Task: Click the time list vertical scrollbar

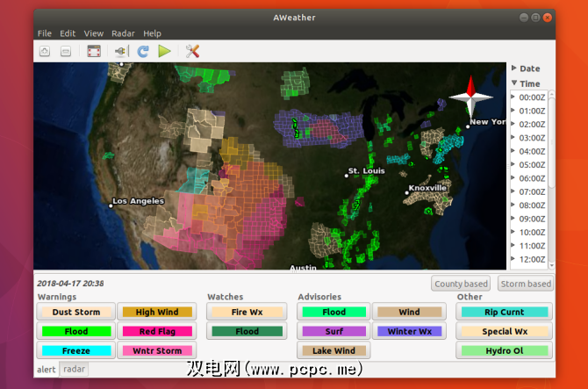Action: [551, 142]
